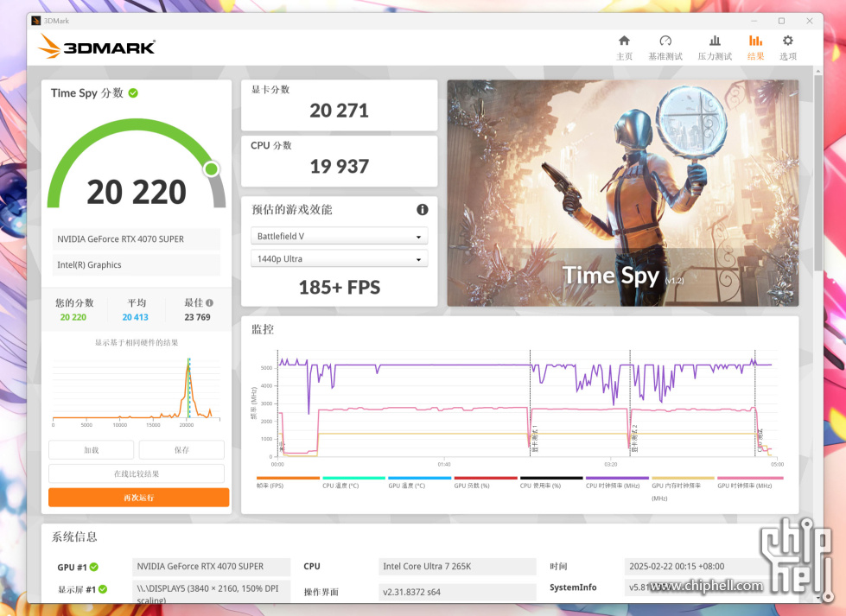Viewport: 846px width, 616px height.
Task: Click the score distribution chart peak
Action: pos(188,365)
